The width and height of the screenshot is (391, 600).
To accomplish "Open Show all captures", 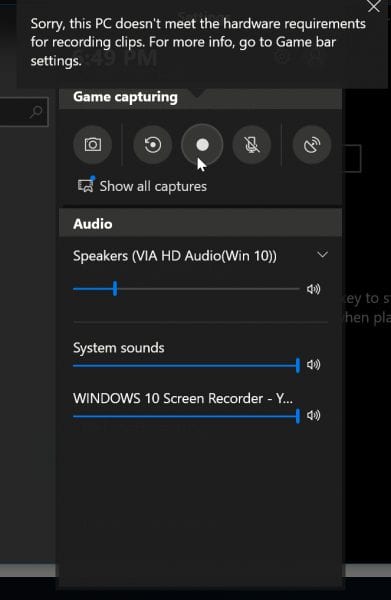I will pos(142,186).
